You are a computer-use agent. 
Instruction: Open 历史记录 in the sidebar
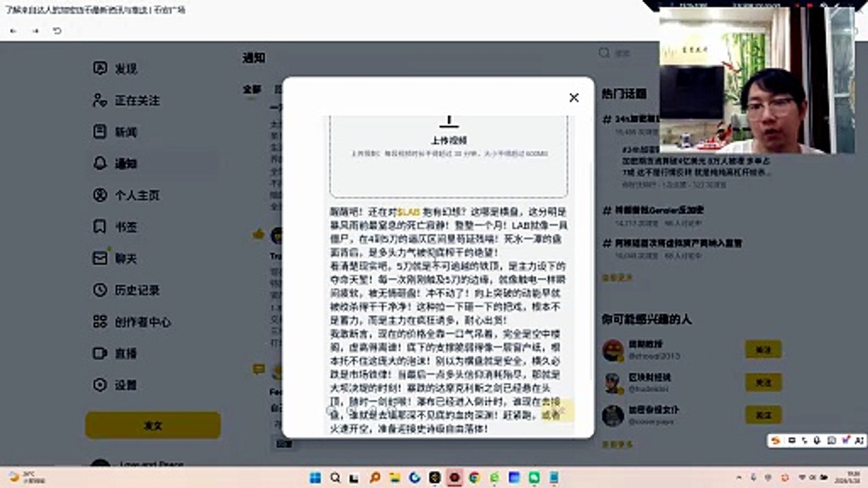pos(126,290)
